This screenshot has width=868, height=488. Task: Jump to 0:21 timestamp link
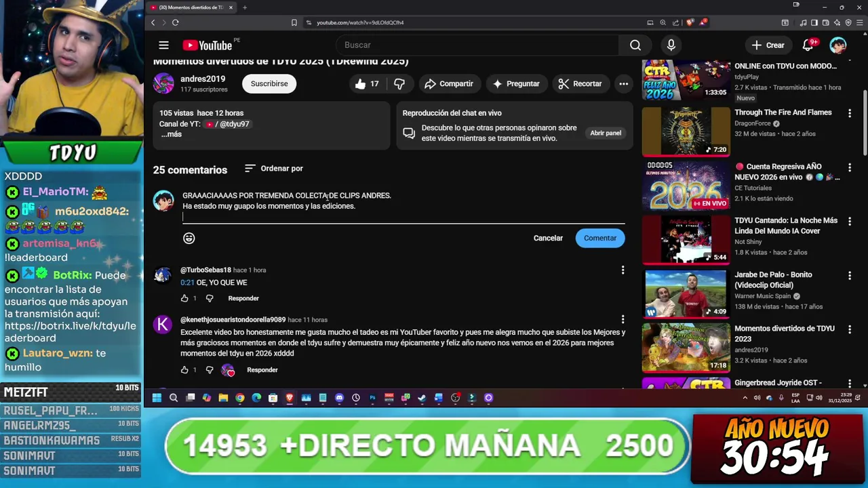tap(187, 283)
